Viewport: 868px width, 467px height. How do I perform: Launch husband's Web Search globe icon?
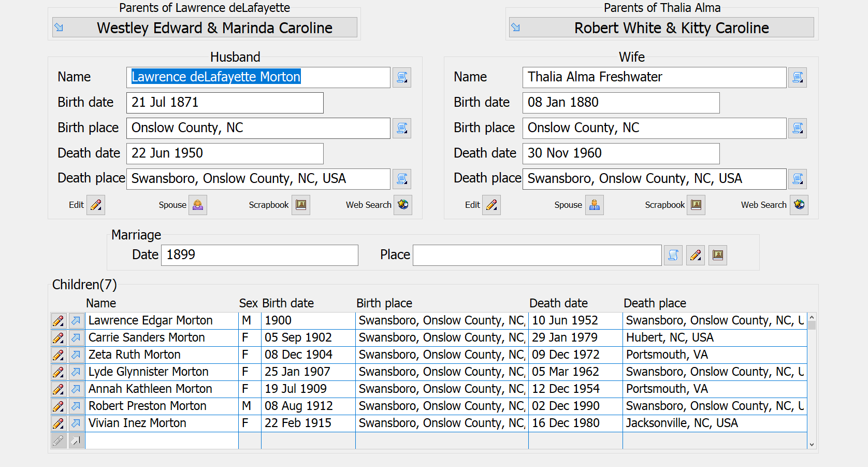pyautogui.click(x=403, y=205)
